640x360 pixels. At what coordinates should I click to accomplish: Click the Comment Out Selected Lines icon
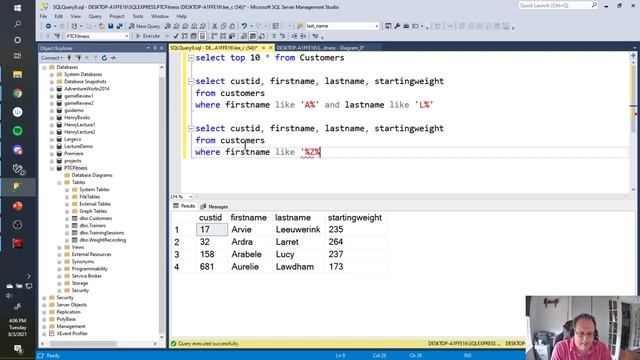coord(274,36)
